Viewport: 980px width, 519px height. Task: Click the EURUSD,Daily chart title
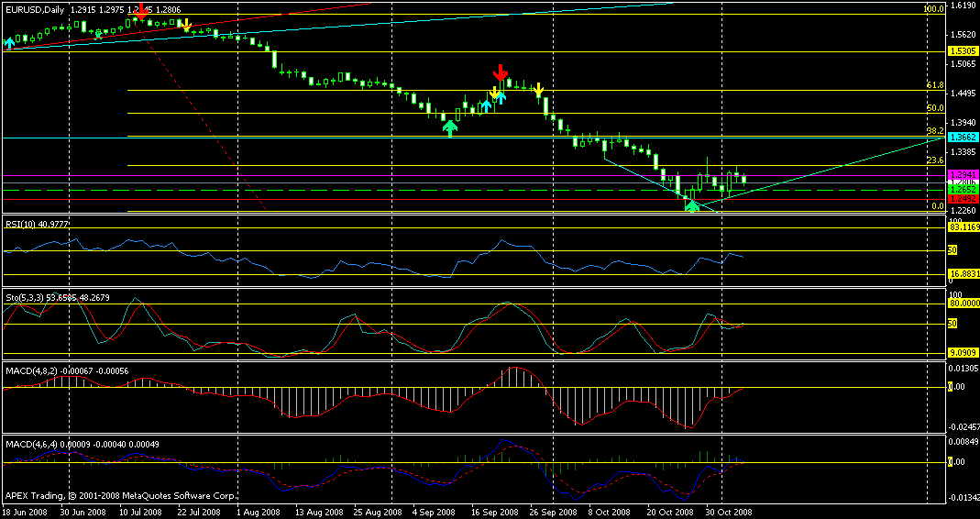click(33, 7)
